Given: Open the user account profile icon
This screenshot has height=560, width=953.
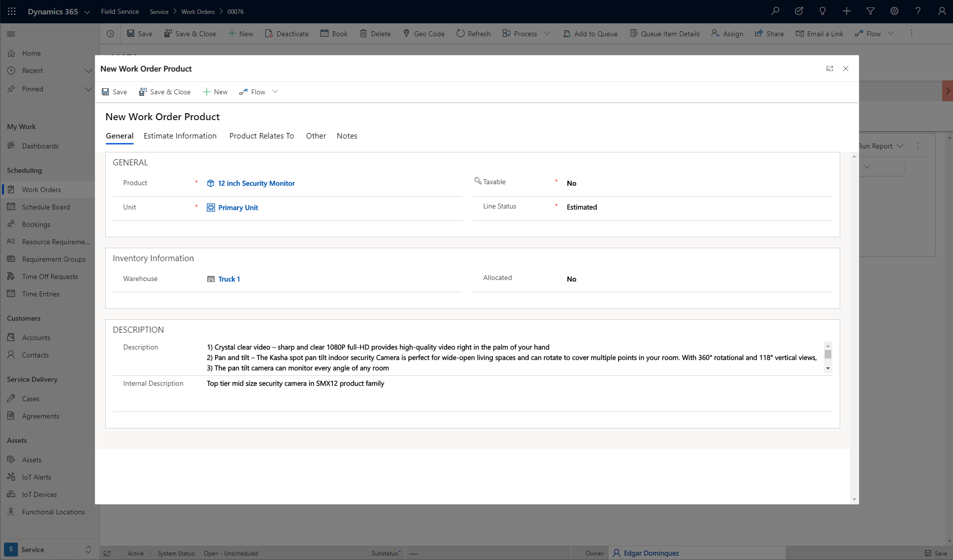Looking at the screenshot, I should tap(942, 11).
